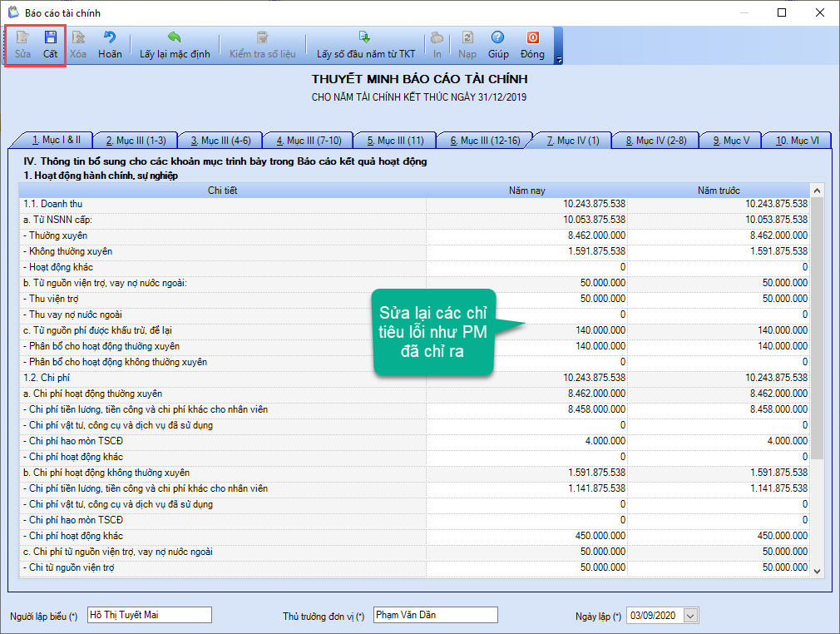Expand the toolbar overflow arrow
The height and width of the screenshot is (634, 840).
(x=559, y=59)
